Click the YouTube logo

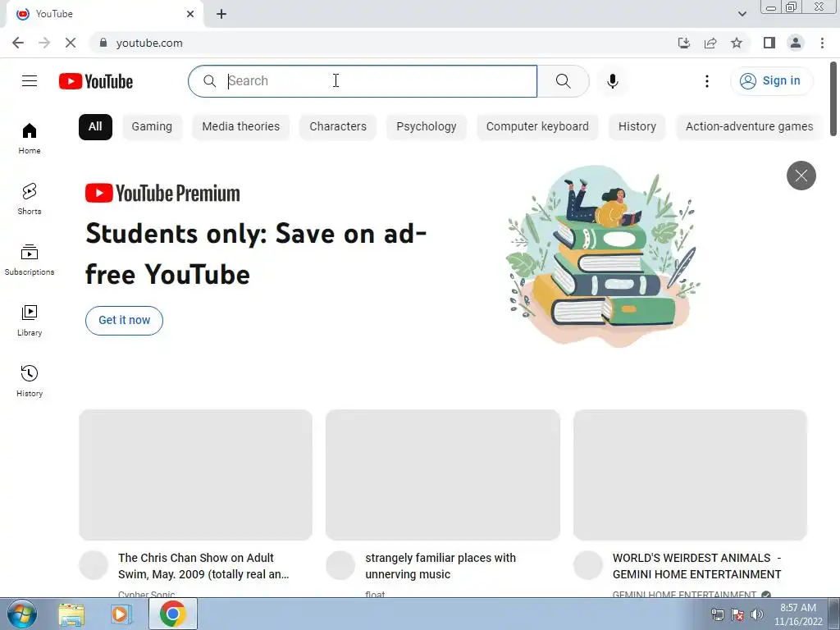[96, 81]
